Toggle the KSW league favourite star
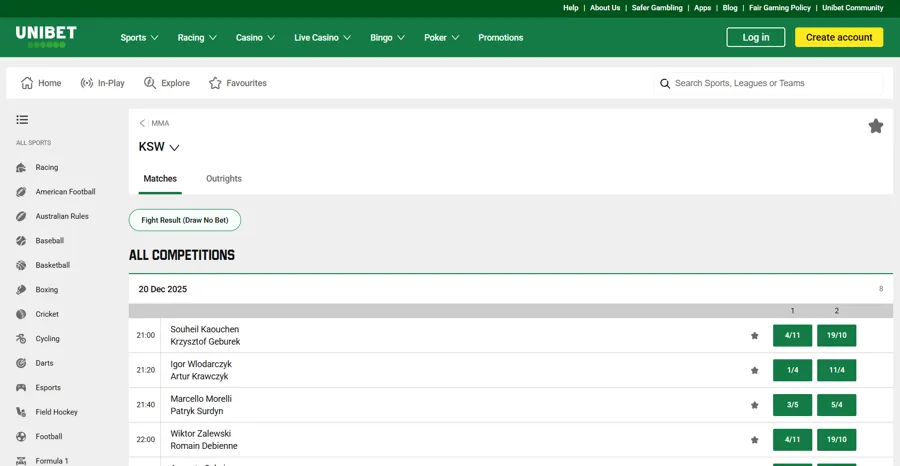The width and height of the screenshot is (900, 466). point(875,126)
